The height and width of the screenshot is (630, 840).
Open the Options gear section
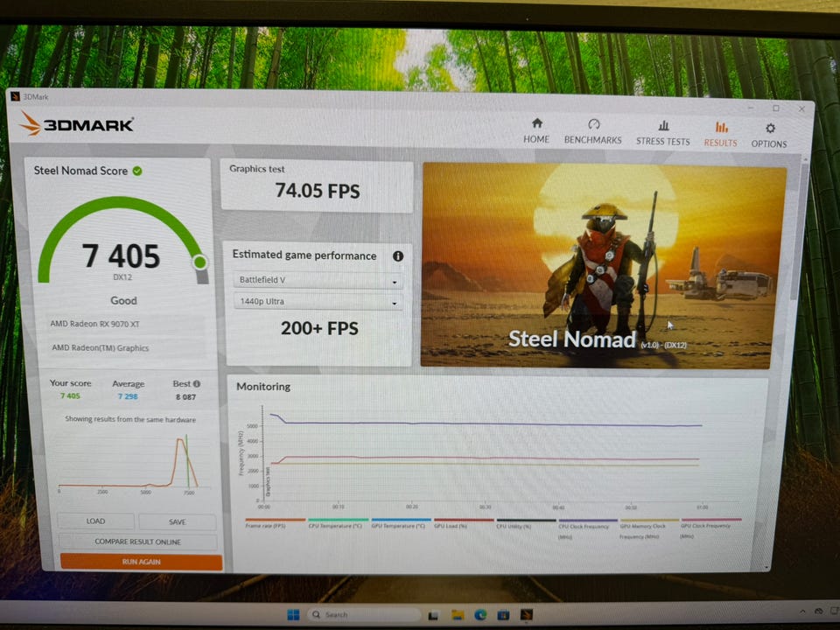coord(769,136)
